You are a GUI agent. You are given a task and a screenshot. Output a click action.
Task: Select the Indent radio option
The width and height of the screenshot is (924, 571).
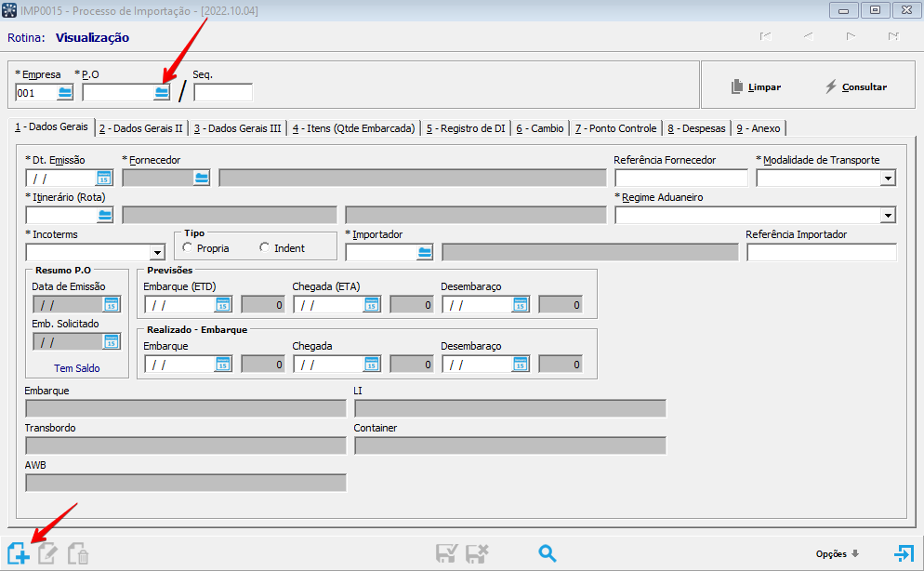pyautogui.click(x=265, y=247)
